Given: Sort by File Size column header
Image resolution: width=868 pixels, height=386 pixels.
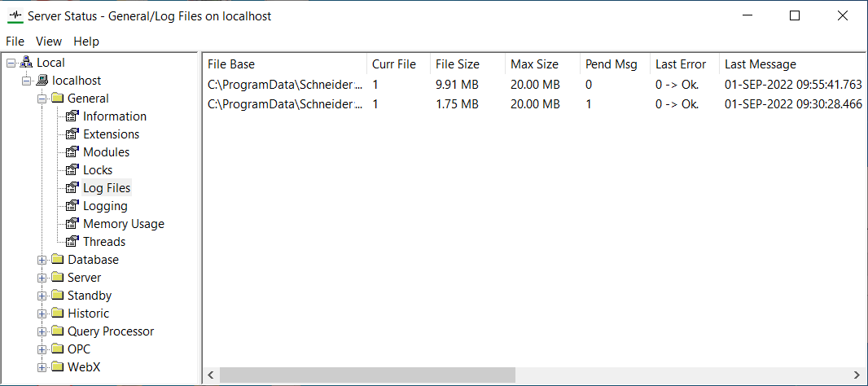Looking at the screenshot, I should pos(458,64).
